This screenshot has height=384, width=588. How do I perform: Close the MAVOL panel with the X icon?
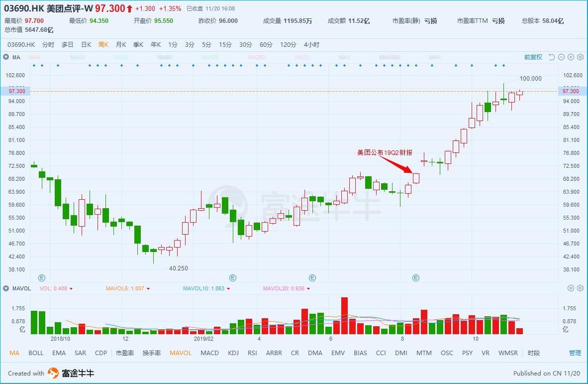[571, 288]
